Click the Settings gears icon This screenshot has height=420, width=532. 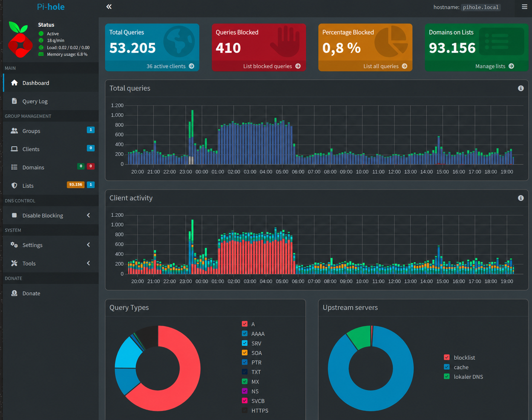(14, 245)
